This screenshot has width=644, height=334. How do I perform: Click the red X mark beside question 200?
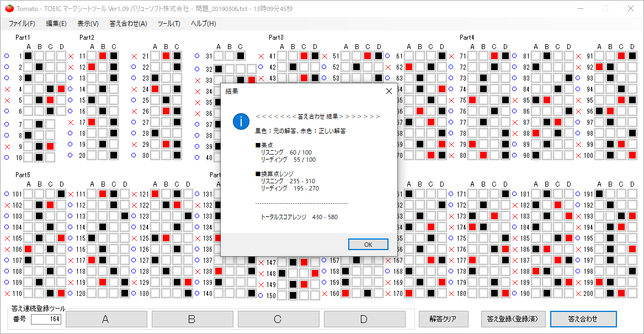point(578,294)
